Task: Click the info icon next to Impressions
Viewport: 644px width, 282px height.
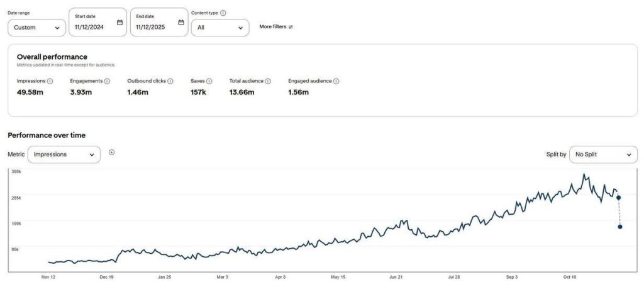Action: pyautogui.click(x=50, y=81)
